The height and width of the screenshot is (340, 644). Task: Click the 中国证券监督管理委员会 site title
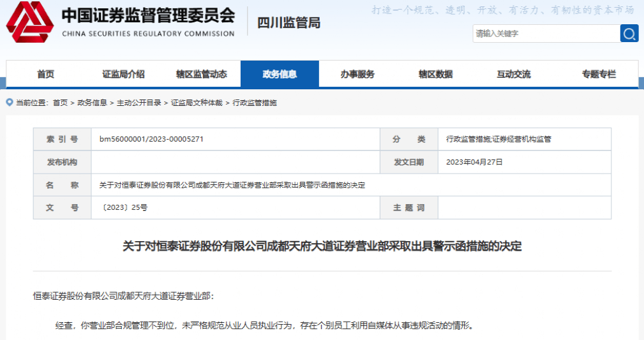pyautogui.click(x=148, y=16)
